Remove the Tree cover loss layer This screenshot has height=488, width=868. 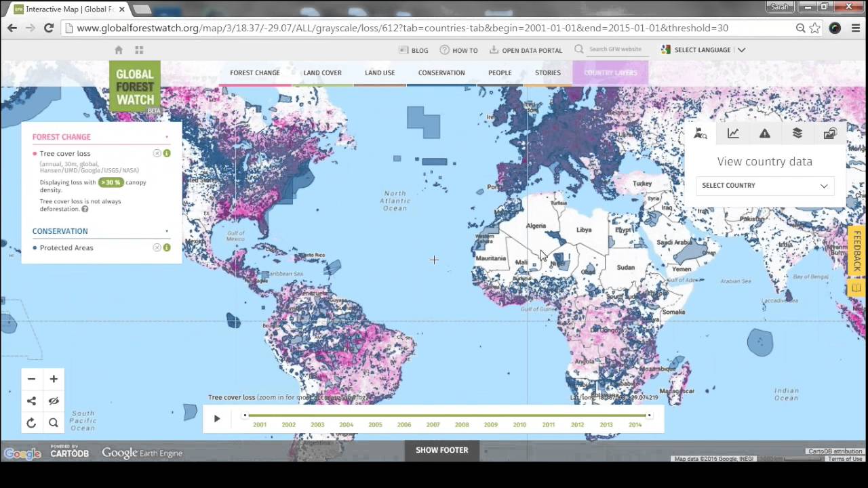coord(157,153)
